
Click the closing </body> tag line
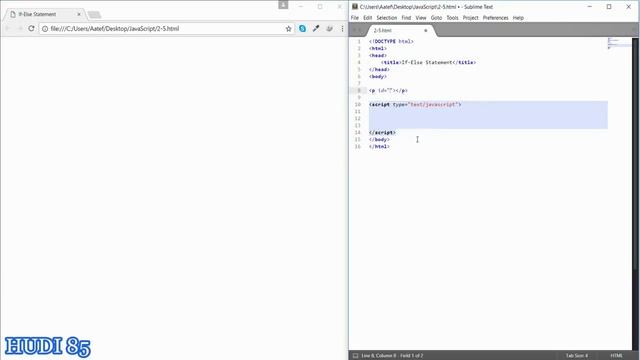[x=379, y=140]
